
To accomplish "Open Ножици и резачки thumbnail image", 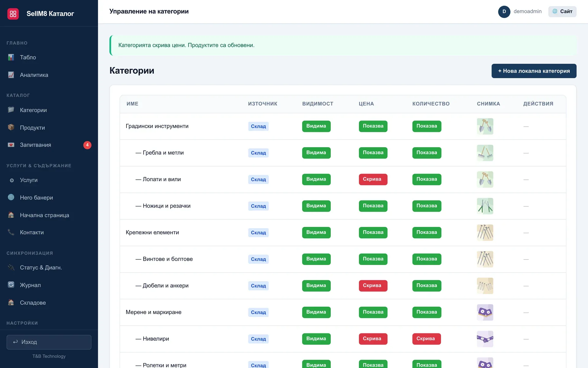I will coord(485,206).
